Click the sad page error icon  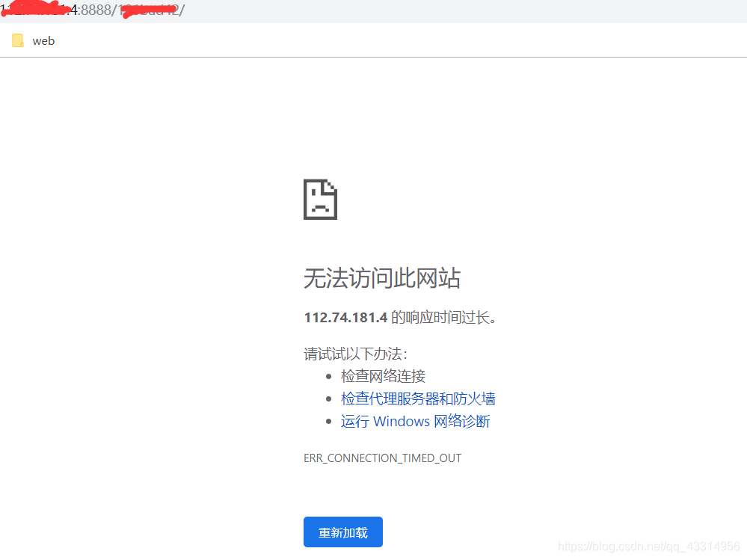tap(320, 200)
